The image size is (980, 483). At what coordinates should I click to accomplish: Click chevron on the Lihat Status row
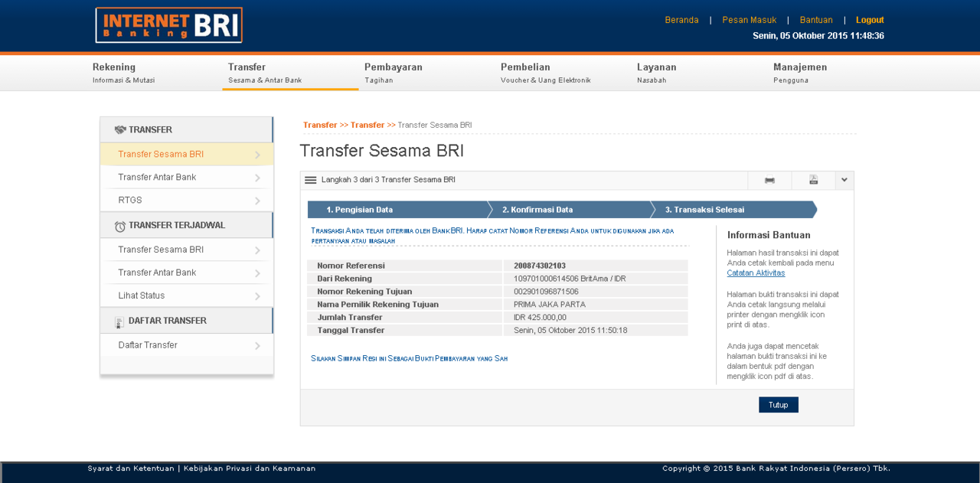click(258, 296)
